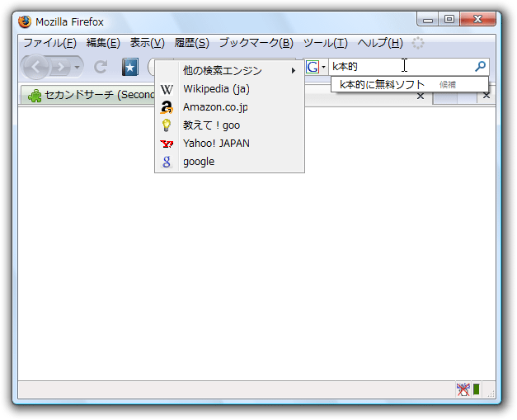Click the goo light bulb icon
This screenshot has height=420, width=517.
(167, 125)
